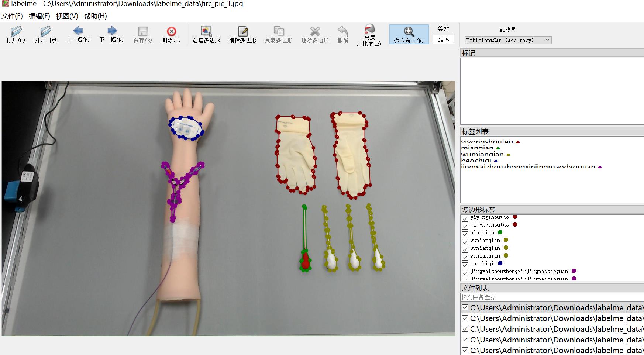Uncheck the baochiqi polygon label checkbox

(465, 265)
